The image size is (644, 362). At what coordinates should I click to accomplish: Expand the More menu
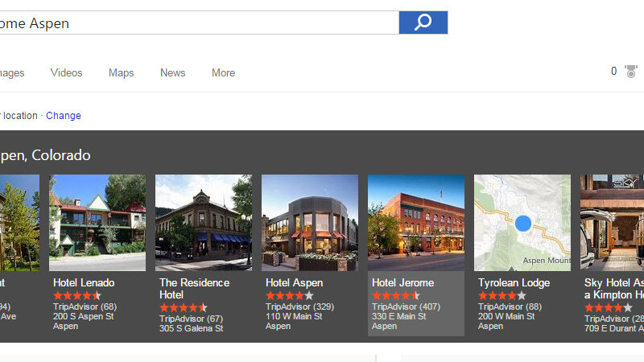223,73
